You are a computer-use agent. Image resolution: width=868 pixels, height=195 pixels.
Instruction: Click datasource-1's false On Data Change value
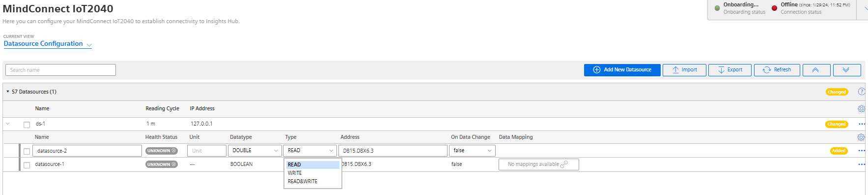pyautogui.click(x=457, y=164)
